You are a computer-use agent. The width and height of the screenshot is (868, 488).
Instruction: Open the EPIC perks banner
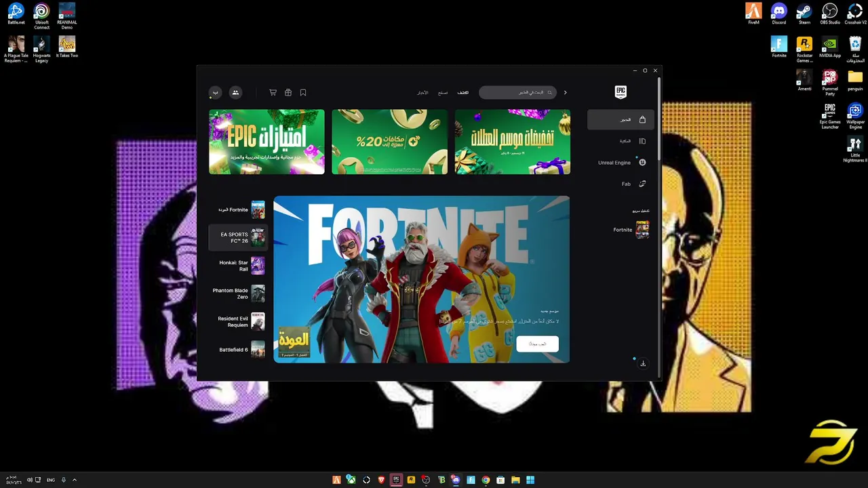pos(267,142)
